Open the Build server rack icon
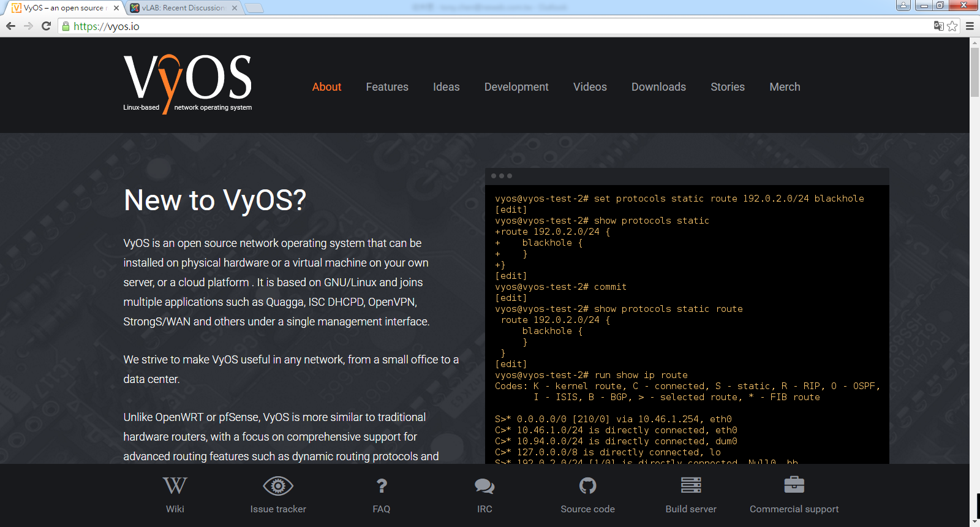Viewport: 980px width, 527px height. pyautogui.click(x=691, y=486)
